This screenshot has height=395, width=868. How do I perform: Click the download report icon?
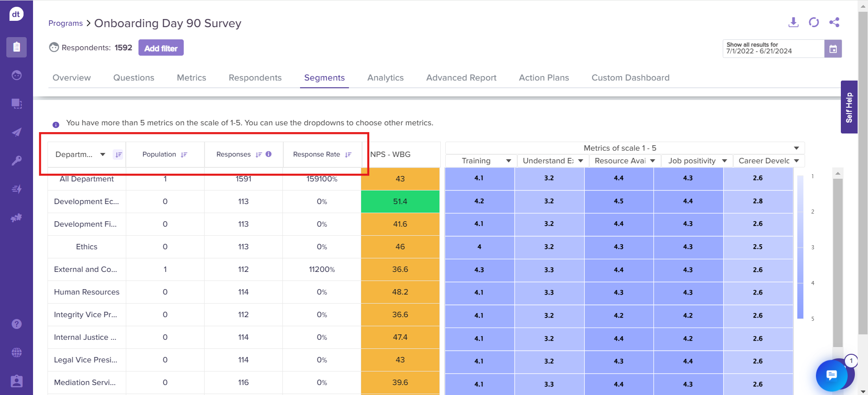pyautogui.click(x=793, y=22)
